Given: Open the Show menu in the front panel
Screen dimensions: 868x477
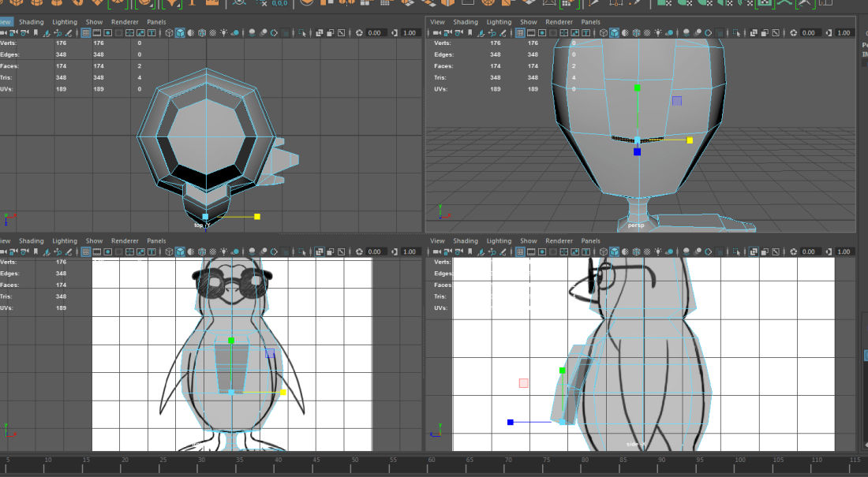Looking at the screenshot, I should pyautogui.click(x=94, y=241).
